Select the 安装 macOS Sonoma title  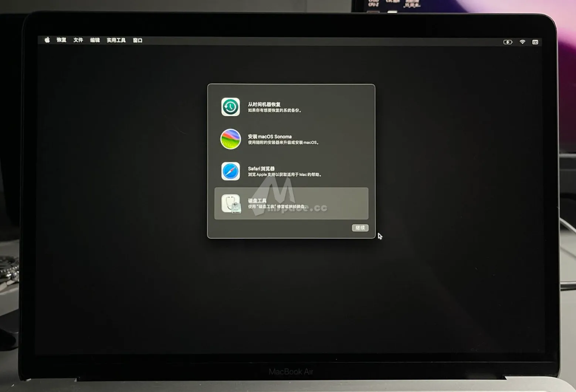point(270,137)
